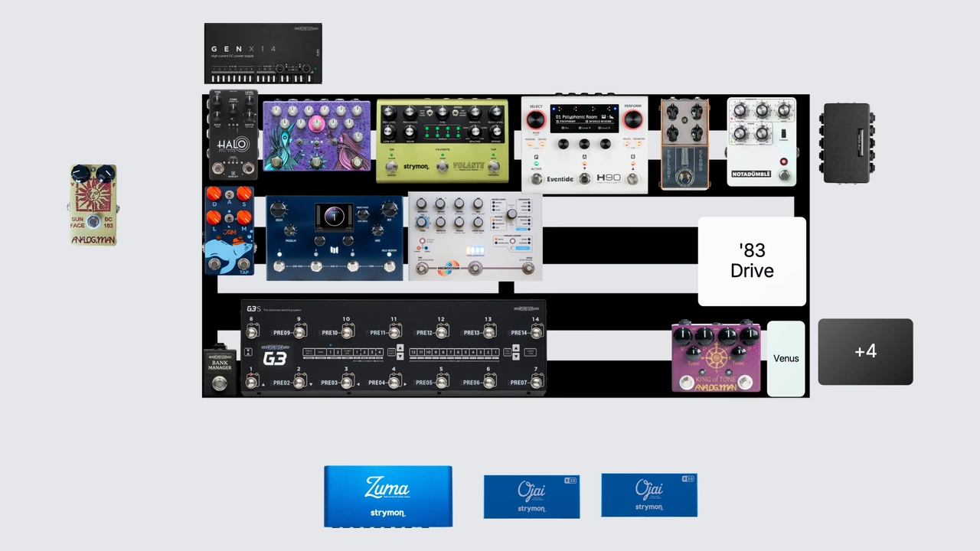The height and width of the screenshot is (551, 980).
Task: Select the Strymon Zuma power supply
Action: pyautogui.click(x=388, y=496)
